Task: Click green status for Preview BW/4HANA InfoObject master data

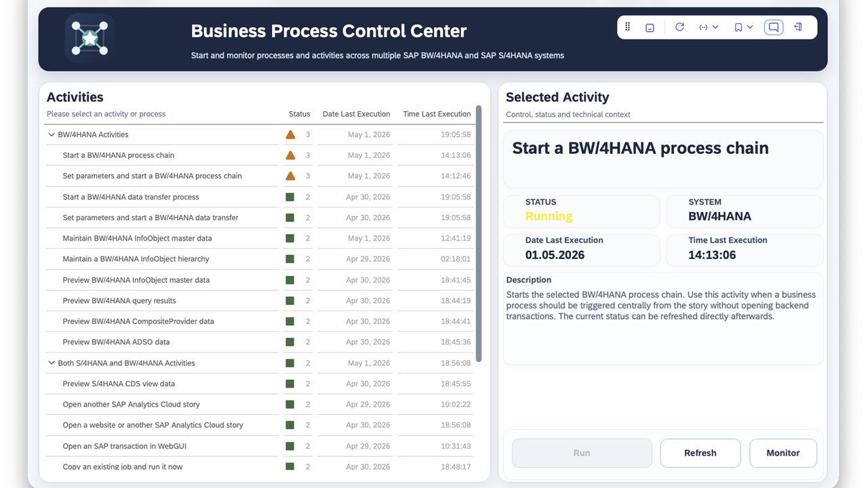Action: tap(290, 280)
